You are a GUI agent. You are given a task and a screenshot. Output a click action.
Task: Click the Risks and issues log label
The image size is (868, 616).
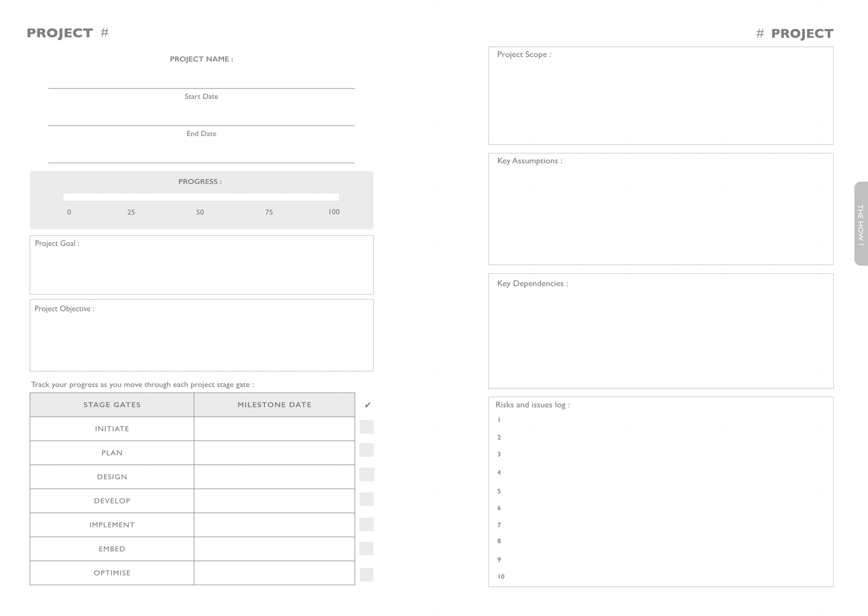point(532,405)
